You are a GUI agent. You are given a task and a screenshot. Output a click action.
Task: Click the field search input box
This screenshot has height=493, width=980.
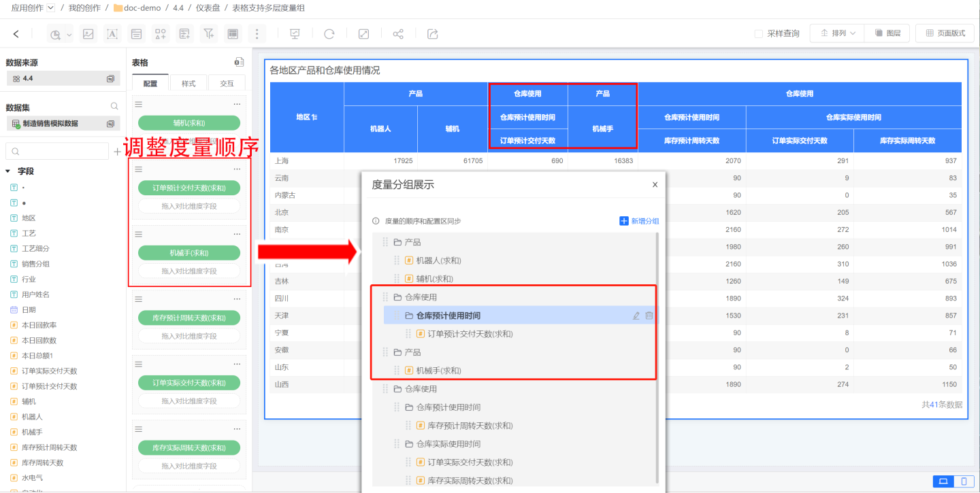pos(57,151)
